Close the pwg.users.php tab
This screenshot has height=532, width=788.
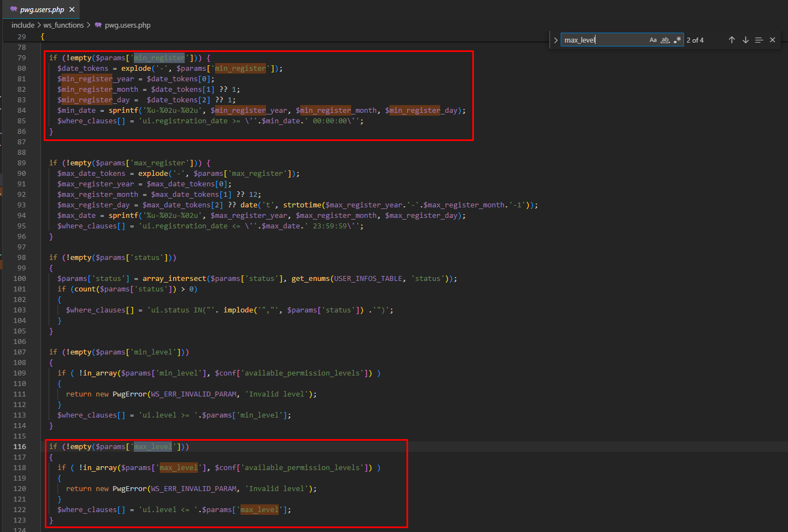pos(72,9)
